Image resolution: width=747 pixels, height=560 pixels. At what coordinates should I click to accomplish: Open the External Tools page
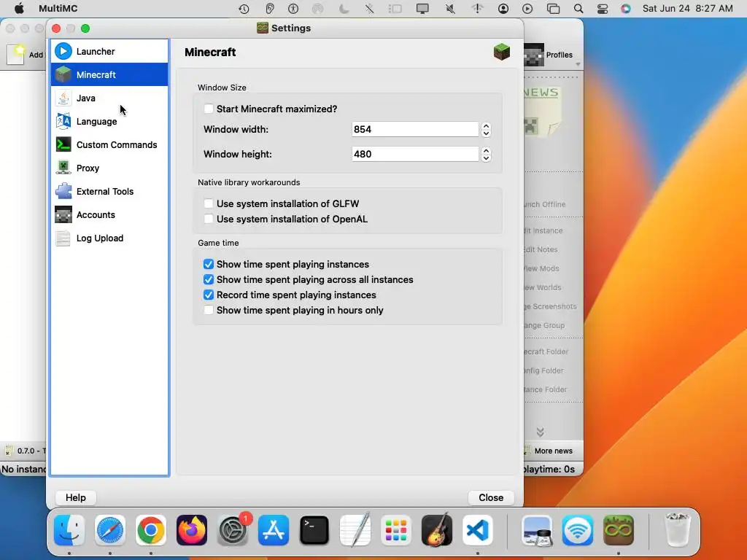click(x=109, y=191)
